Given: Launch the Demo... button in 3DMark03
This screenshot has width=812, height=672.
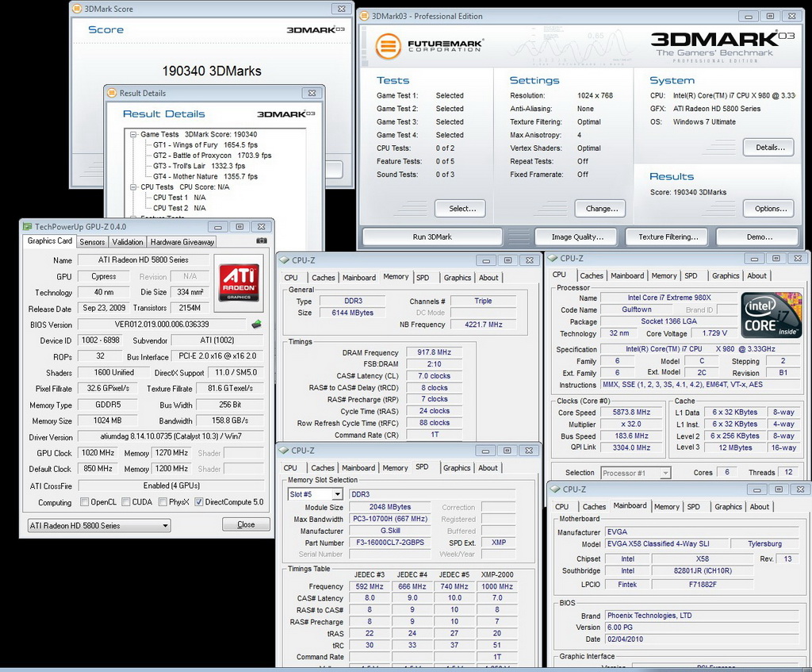Looking at the screenshot, I should click(x=757, y=236).
